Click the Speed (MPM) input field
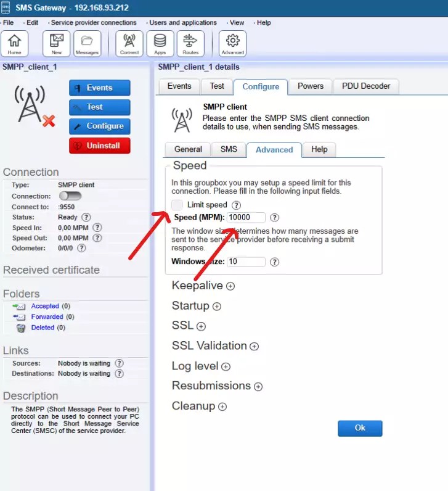The height and width of the screenshot is (491, 448). (246, 217)
